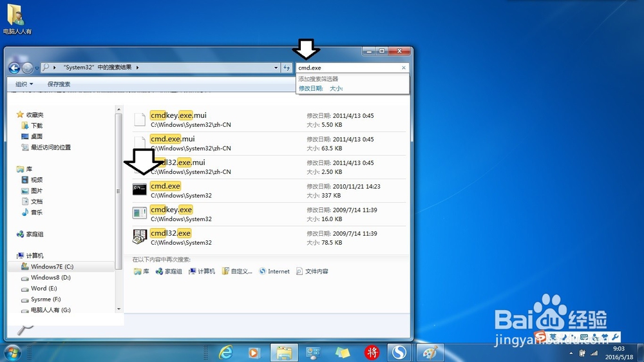Viewport: 644px width, 362px height.
Task: Open the red 将 chess taskbar icon
Action: 372,352
